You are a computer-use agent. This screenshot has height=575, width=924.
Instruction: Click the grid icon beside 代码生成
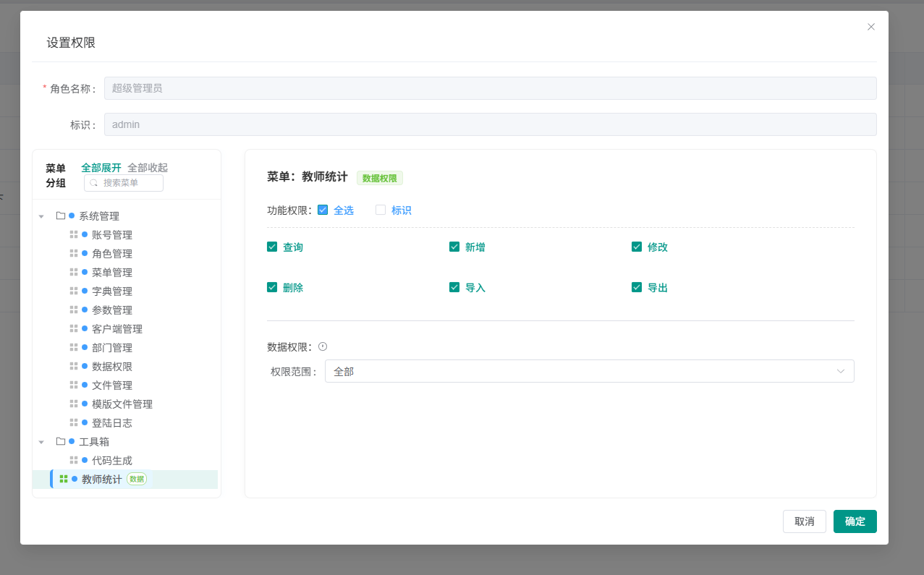point(74,460)
